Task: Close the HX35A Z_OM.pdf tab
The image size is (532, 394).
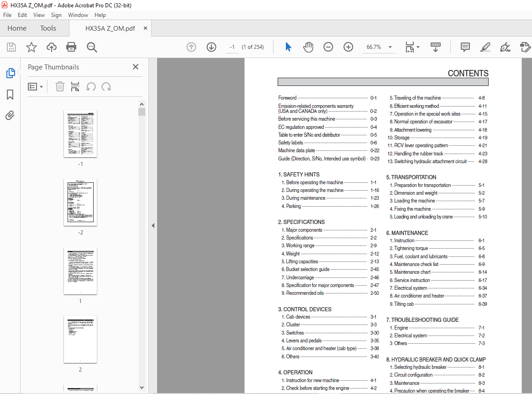Action: [145, 28]
